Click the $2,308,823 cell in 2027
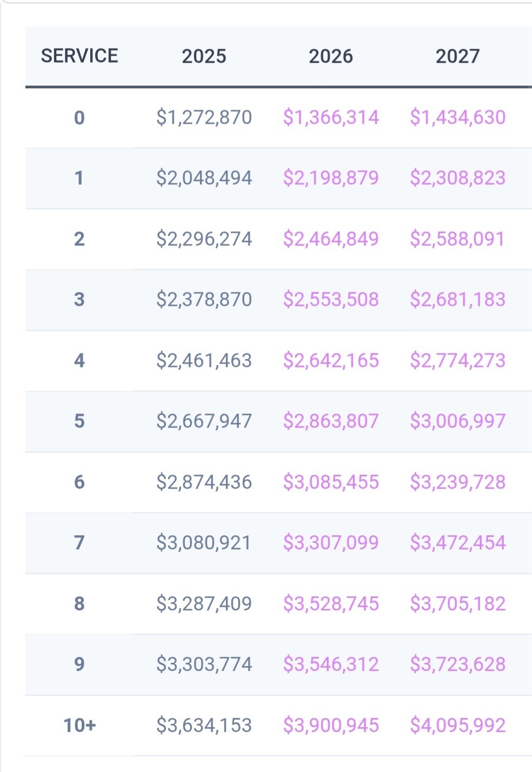 (x=457, y=178)
